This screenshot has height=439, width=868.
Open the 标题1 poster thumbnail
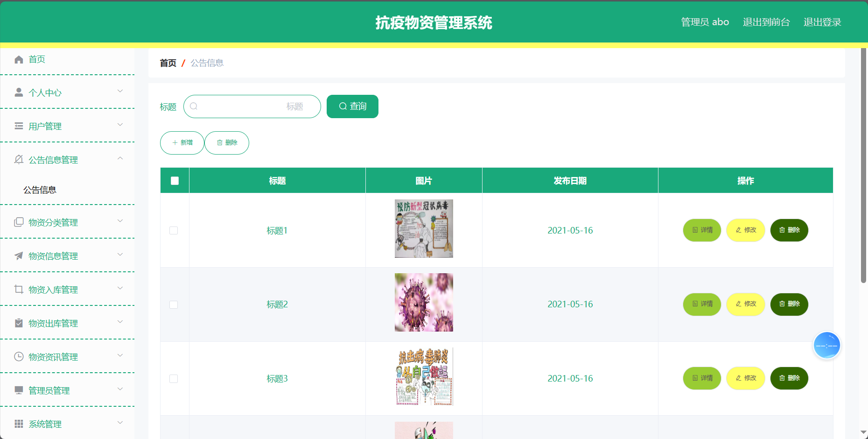coord(424,229)
